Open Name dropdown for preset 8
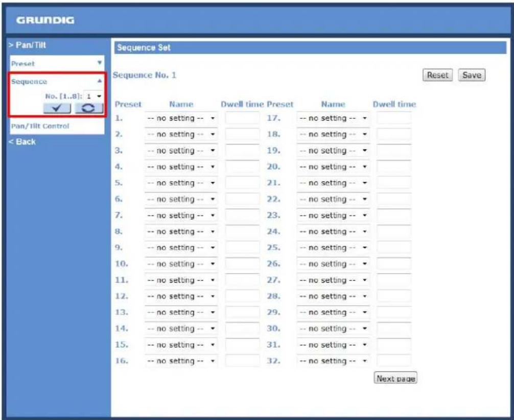Image resolution: width=514 pixels, height=420 pixels. tap(181, 232)
